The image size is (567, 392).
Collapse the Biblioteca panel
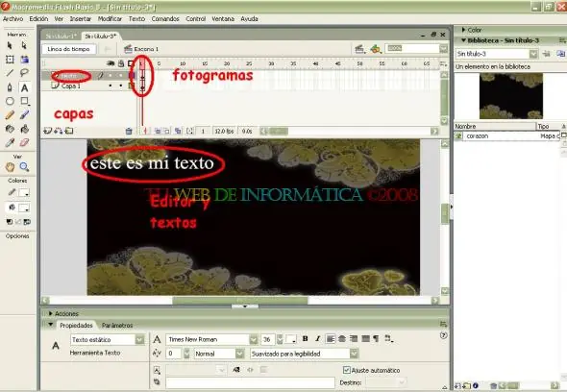(463, 40)
